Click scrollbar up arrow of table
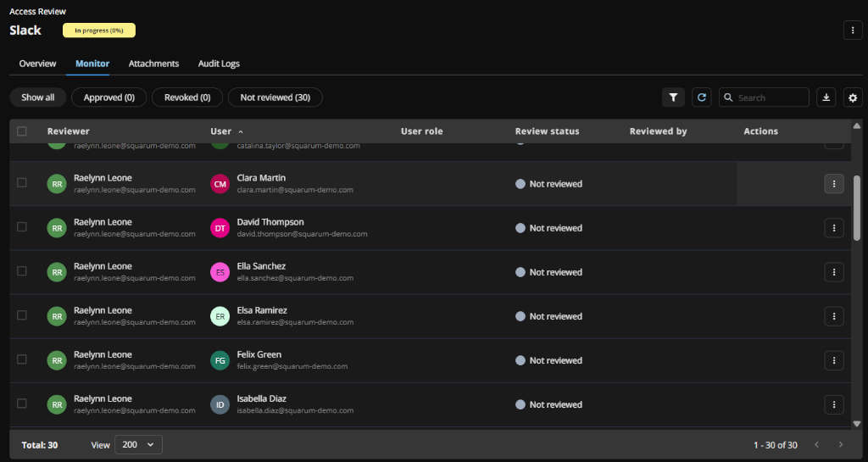 tap(857, 126)
